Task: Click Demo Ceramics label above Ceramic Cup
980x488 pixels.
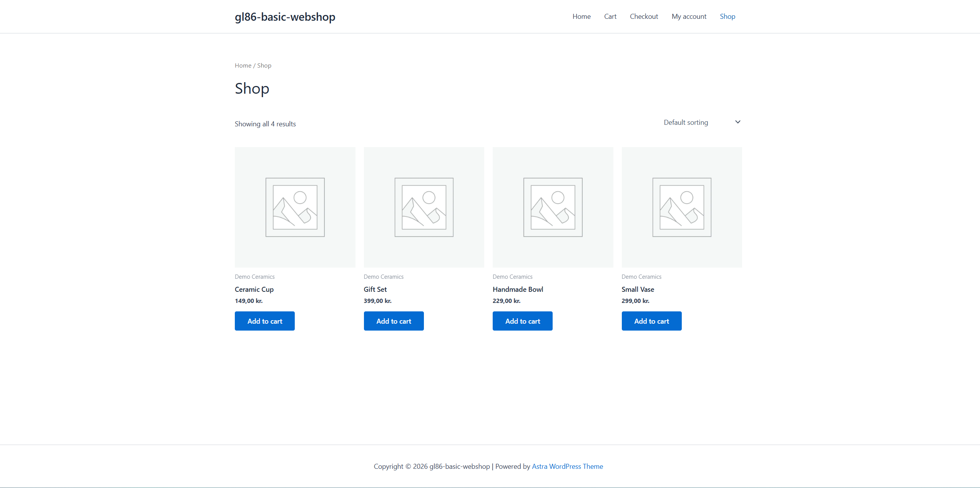Action: pos(254,277)
